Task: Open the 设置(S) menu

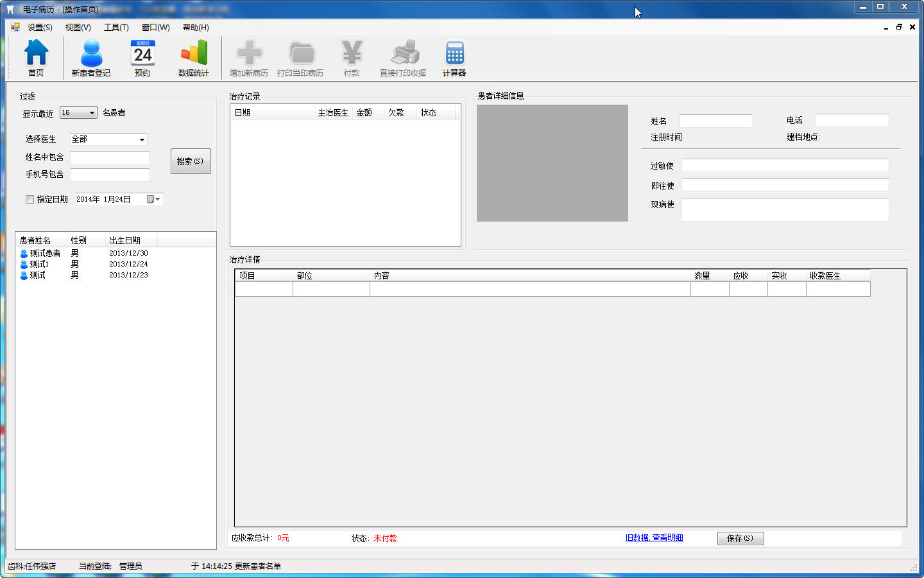Action: coord(40,28)
